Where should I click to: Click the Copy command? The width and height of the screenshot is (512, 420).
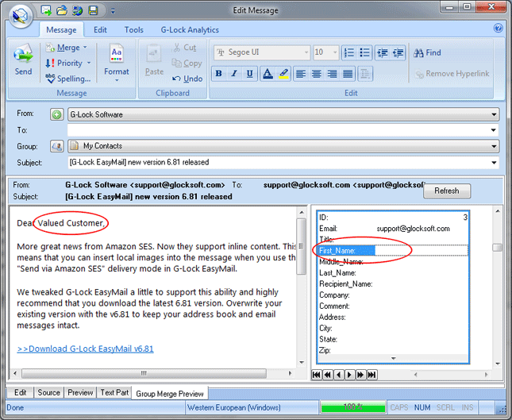[x=187, y=63]
